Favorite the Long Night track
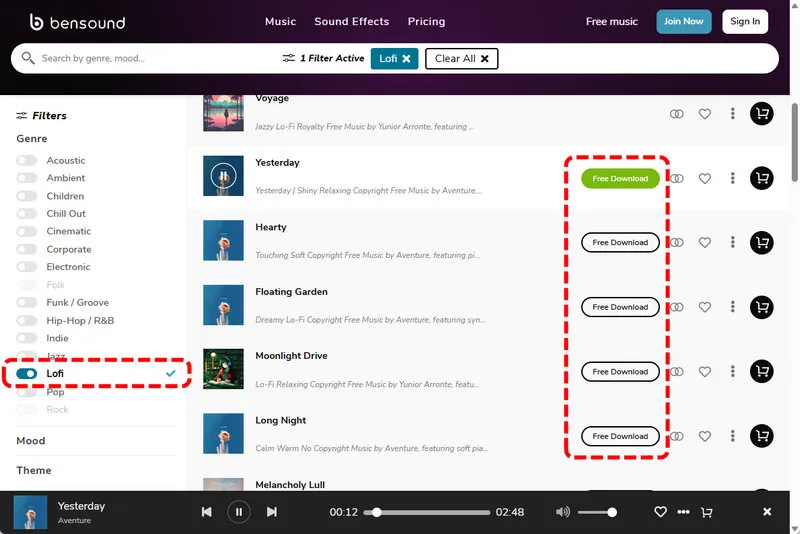Image resolution: width=800 pixels, height=534 pixels. click(705, 436)
